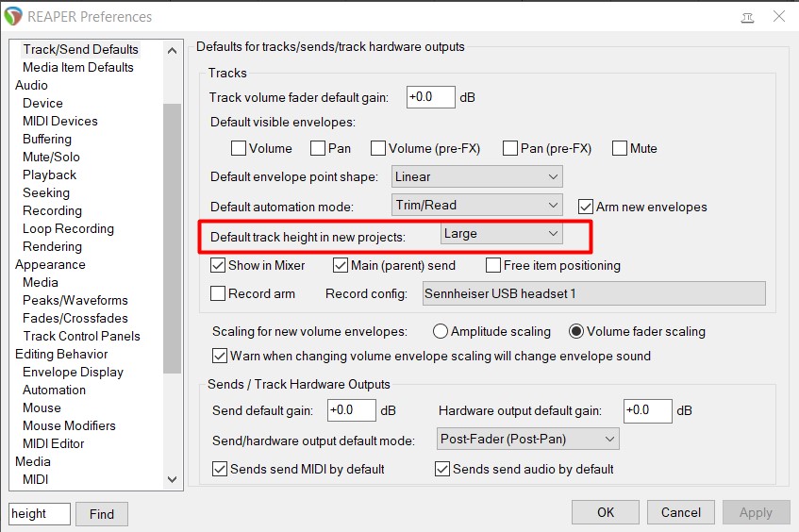Enable the Mute default visible envelope

[x=620, y=148]
